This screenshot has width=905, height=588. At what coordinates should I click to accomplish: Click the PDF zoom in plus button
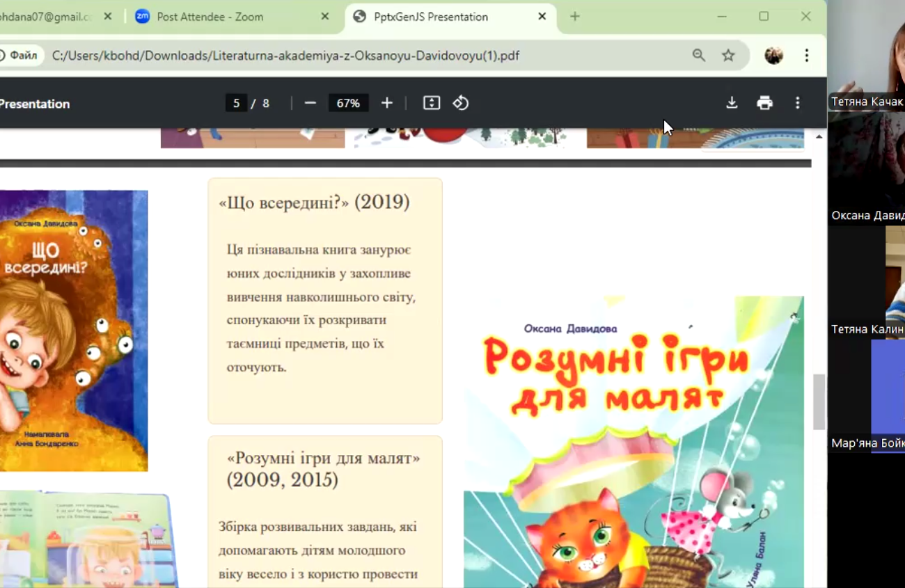[387, 104]
